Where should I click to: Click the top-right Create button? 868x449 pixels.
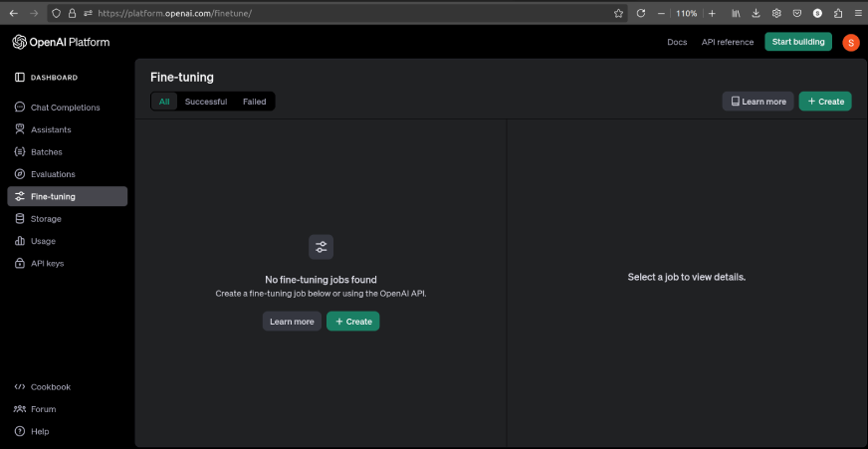pyautogui.click(x=825, y=102)
